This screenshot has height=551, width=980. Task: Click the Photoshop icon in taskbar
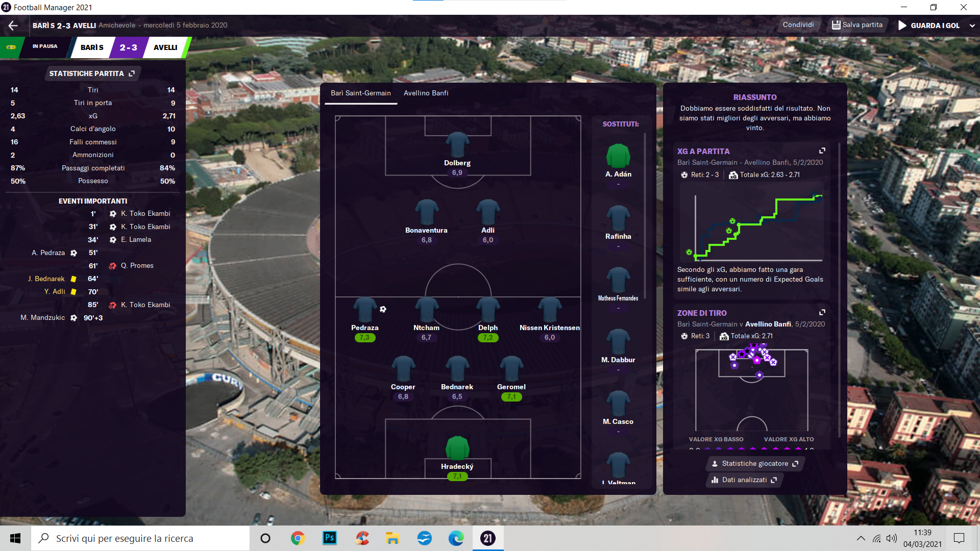coord(330,538)
